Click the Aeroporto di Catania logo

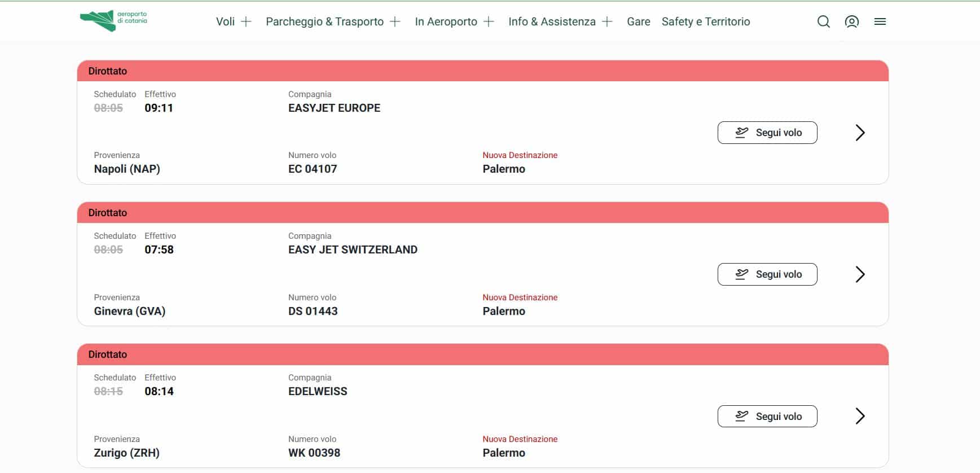point(113,21)
